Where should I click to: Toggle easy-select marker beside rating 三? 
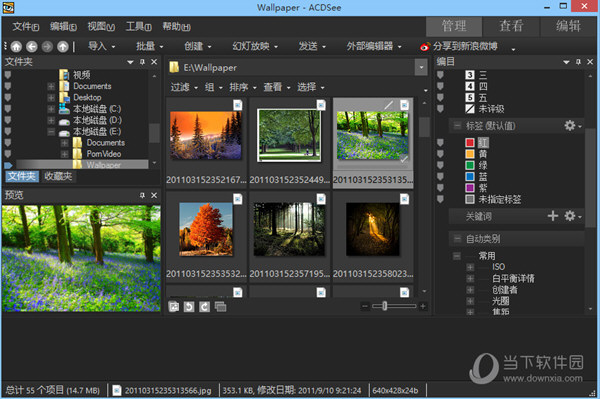tap(440, 75)
